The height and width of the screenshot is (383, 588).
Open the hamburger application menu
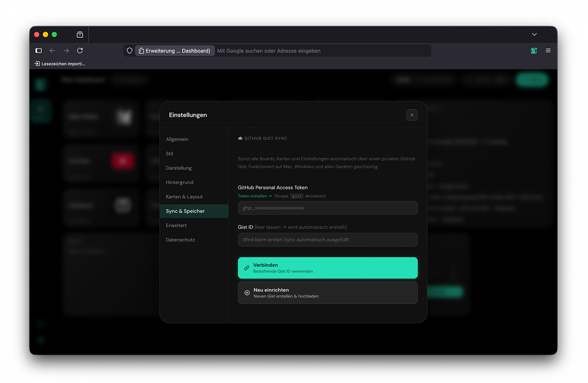pyautogui.click(x=548, y=50)
